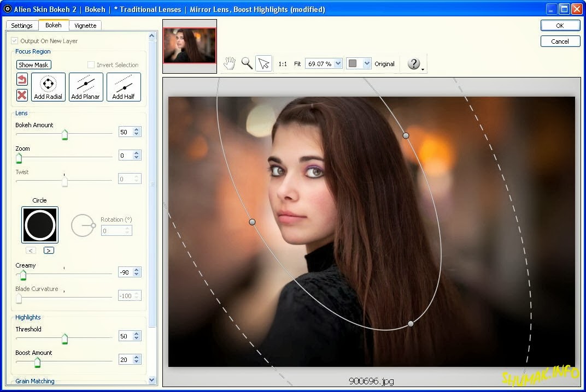Increase Bokeh Amount with up stepper
The height and width of the screenshot is (392, 586).
click(x=137, y=129)
